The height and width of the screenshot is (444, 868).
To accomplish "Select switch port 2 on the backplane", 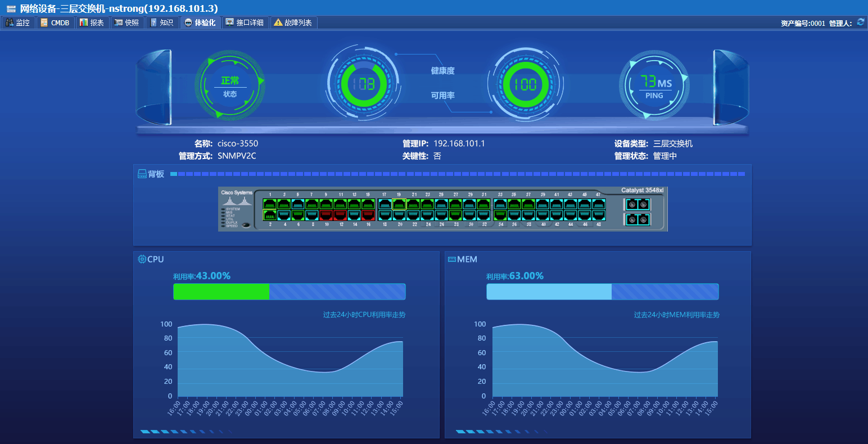I will pos(270,215).
